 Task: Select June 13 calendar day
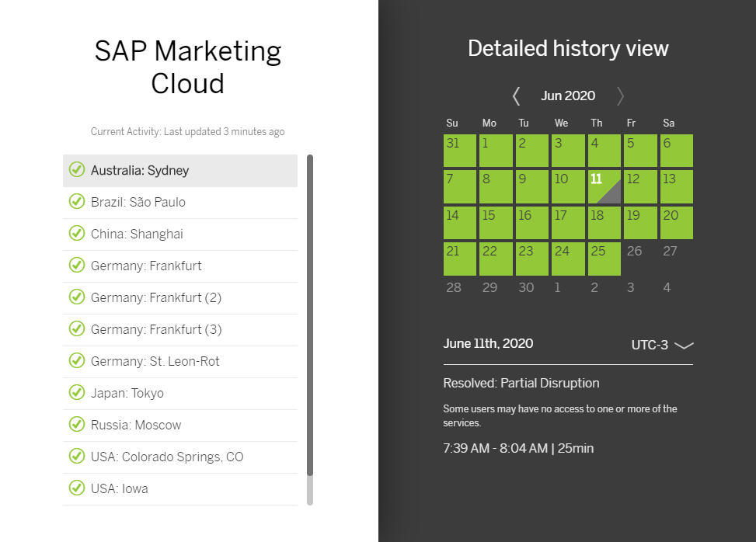pyautogui.click(x=677, y=186)
